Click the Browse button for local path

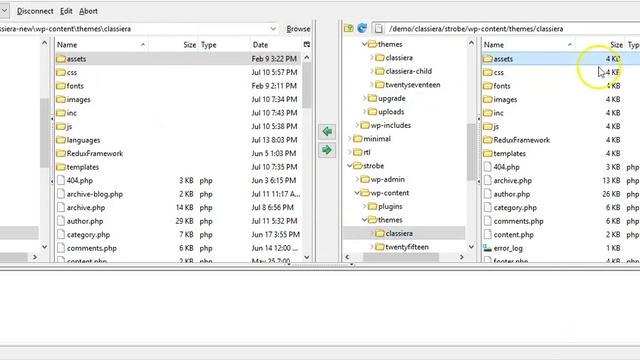(298, 29)
